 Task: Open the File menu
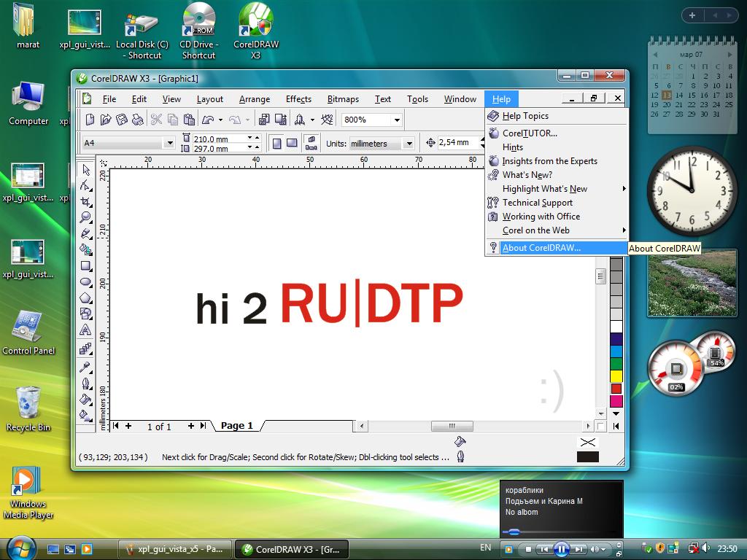(x=109, y=99)
